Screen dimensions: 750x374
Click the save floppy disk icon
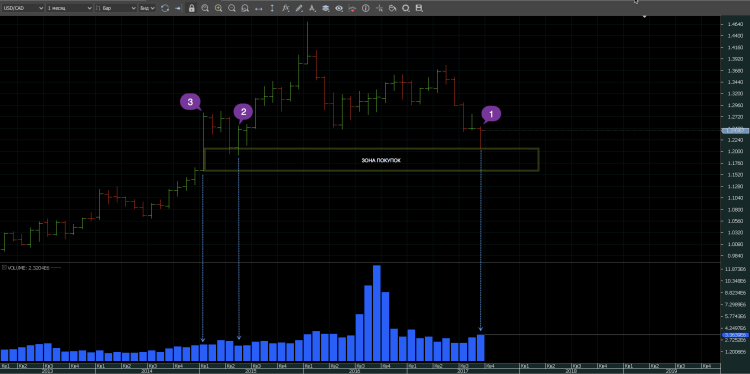click(x=419, y=8)
